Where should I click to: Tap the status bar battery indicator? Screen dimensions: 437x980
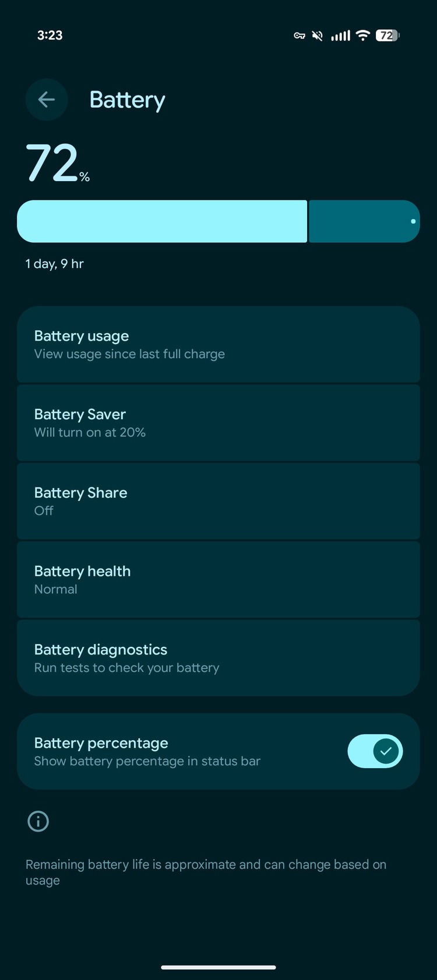(x=387, y=36)
